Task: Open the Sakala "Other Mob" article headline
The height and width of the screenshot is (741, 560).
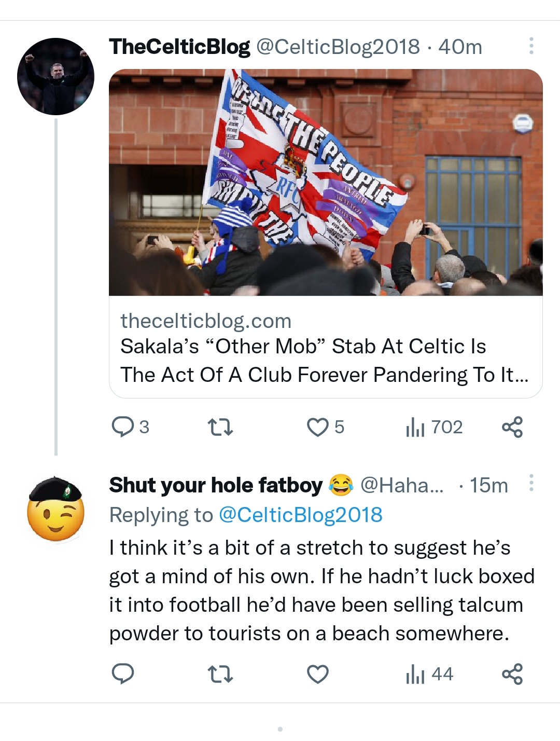Action: 325,361
